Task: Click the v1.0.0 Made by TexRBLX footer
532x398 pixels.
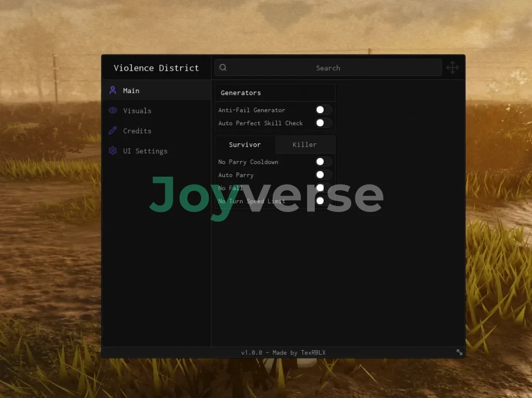Action: pyautogui.click(x=283, y=353)
